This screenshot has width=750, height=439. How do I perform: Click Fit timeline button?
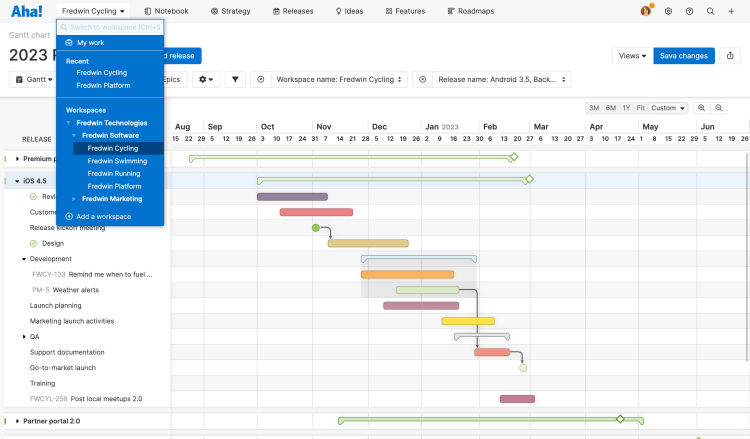[640, 108]
